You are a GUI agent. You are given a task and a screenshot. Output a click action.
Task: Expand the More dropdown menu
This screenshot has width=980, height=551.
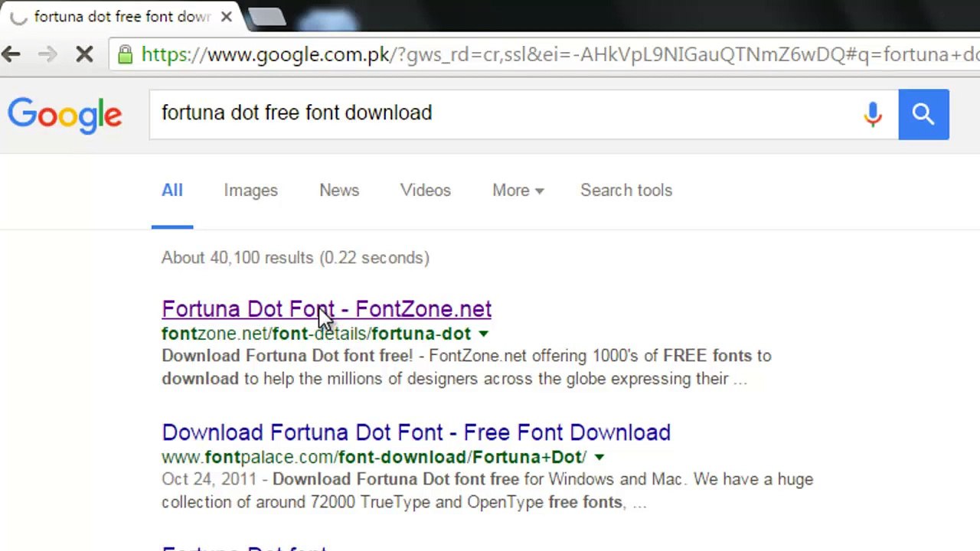coord(518,191)
